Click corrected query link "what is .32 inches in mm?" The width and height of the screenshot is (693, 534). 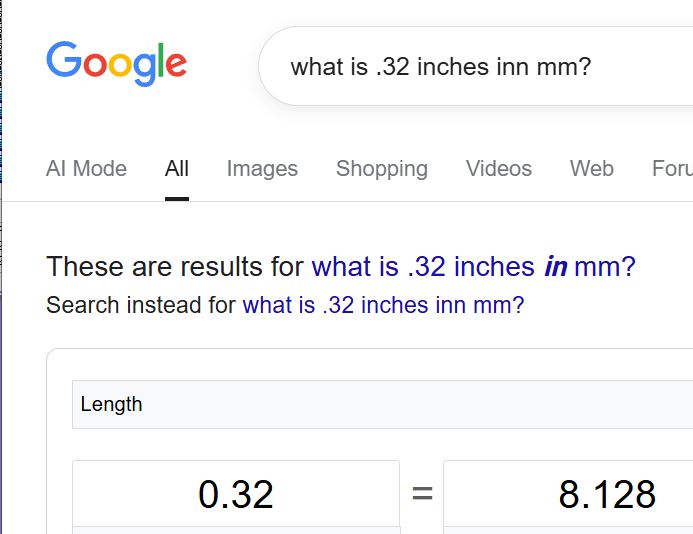pyautogui.click(x=473, y=267)
